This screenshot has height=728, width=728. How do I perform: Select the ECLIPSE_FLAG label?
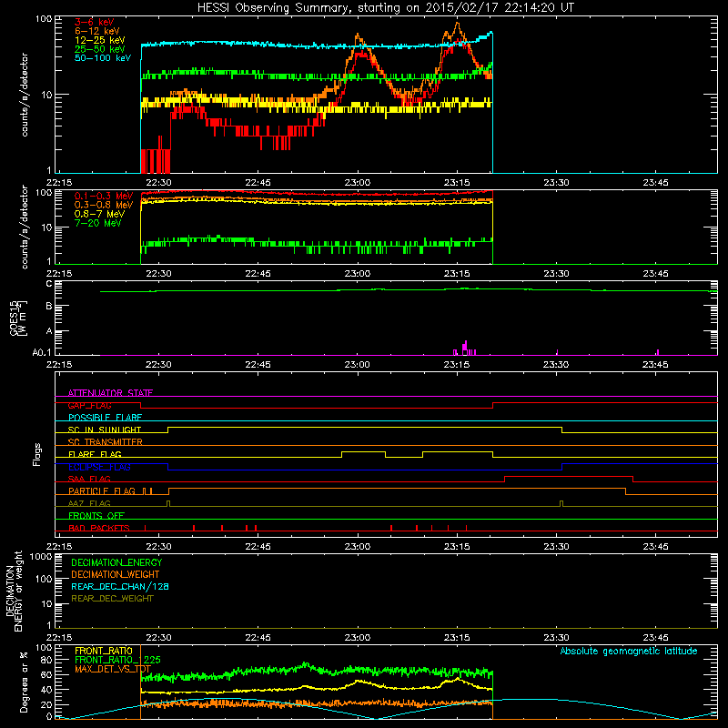[99, 467]
